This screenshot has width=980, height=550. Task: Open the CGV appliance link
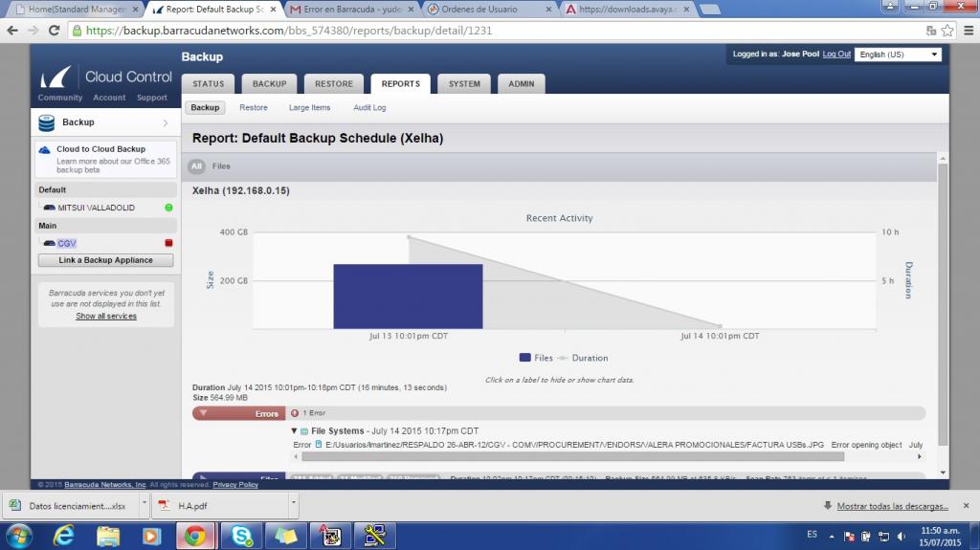[x=66, y=243]
